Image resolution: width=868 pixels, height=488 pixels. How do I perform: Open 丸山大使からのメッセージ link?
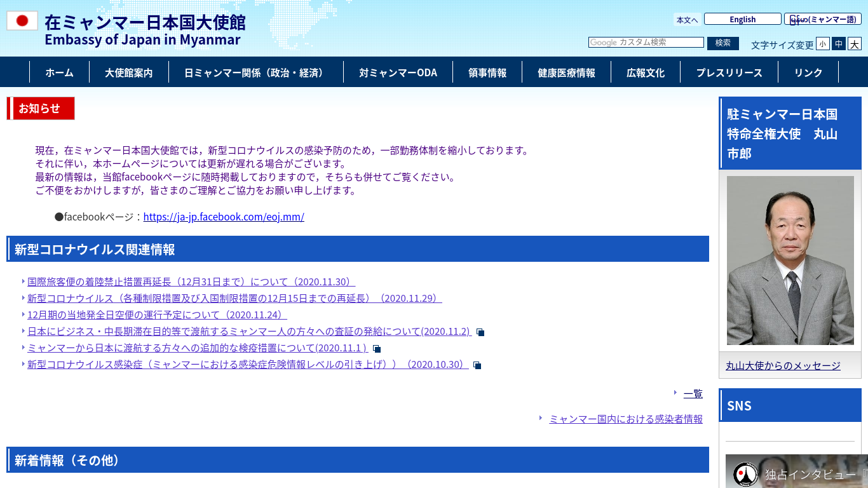pos(783,366)
